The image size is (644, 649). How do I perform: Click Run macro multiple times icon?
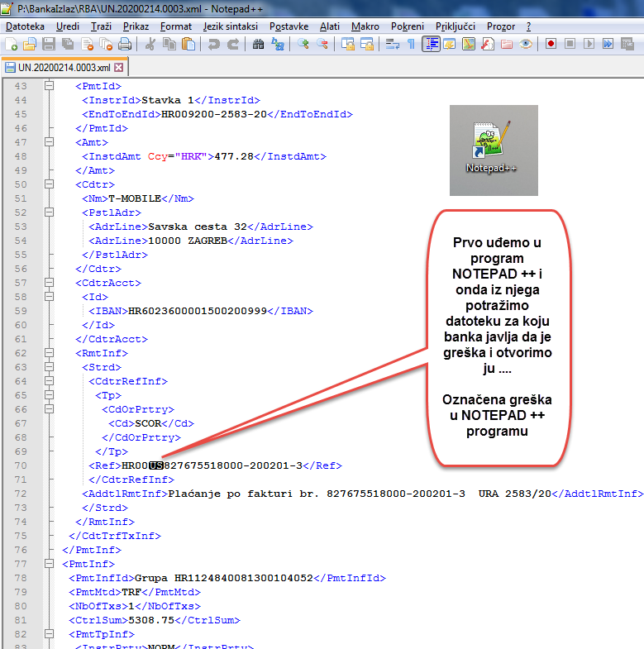[x=608, y=44]
